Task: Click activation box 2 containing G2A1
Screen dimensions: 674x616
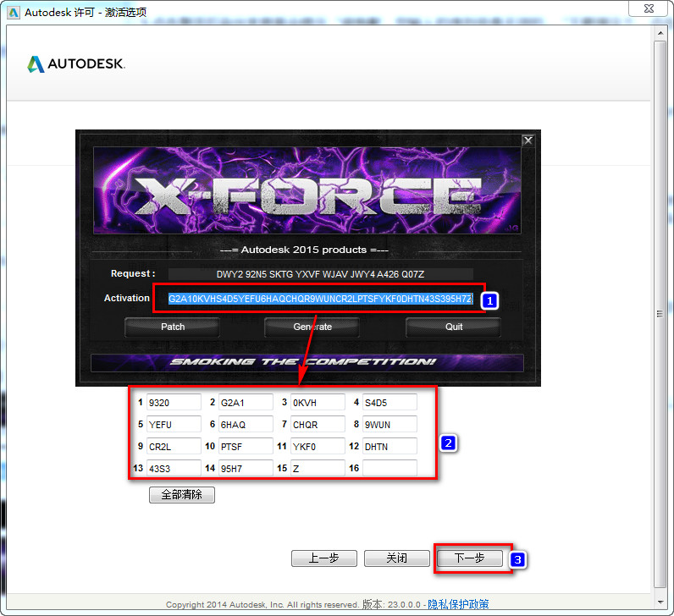Action: (x=246, y=403)
